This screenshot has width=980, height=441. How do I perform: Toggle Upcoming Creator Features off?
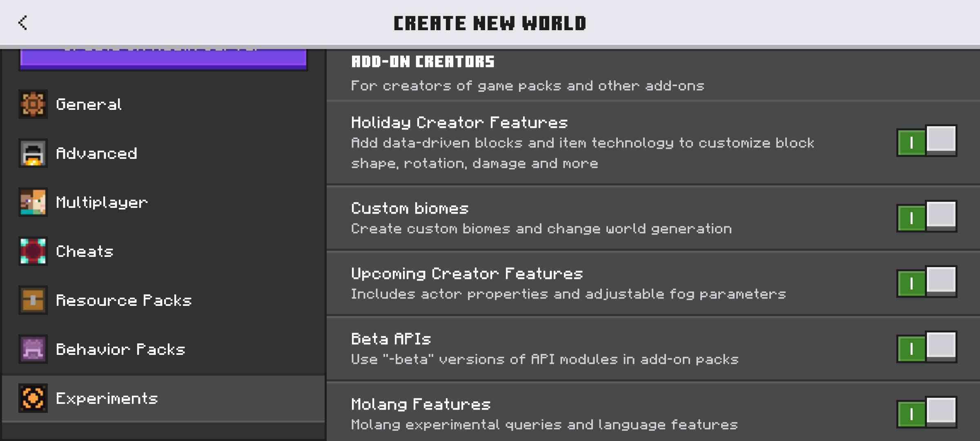coord(927,282)
